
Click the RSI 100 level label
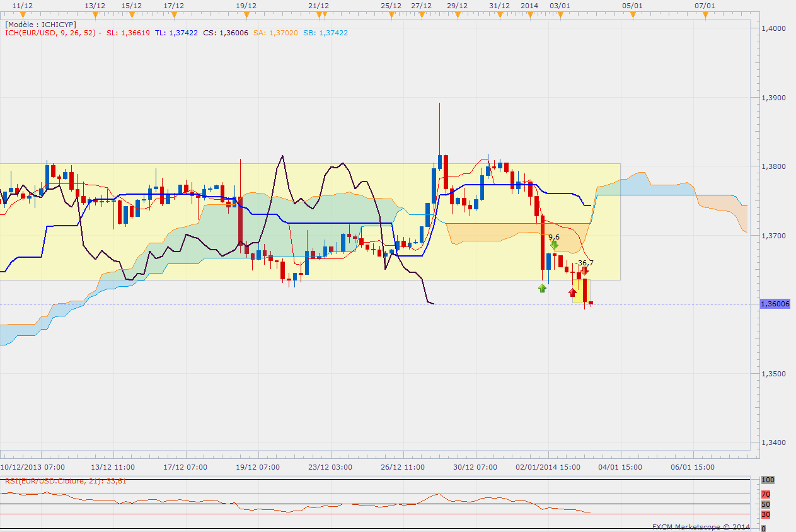click(x=767, y=480)
